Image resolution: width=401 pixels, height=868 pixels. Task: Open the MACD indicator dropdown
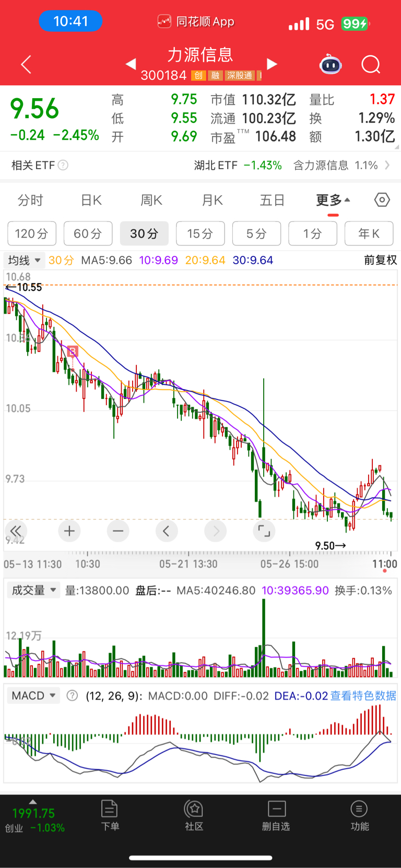point(33,696)
